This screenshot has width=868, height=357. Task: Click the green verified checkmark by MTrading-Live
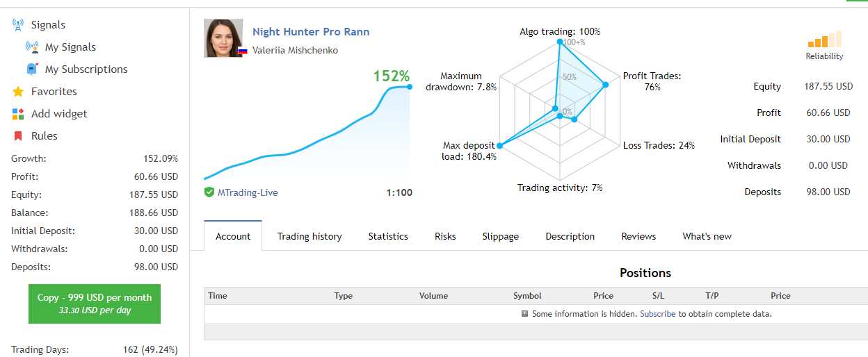(x=209, y=192)
